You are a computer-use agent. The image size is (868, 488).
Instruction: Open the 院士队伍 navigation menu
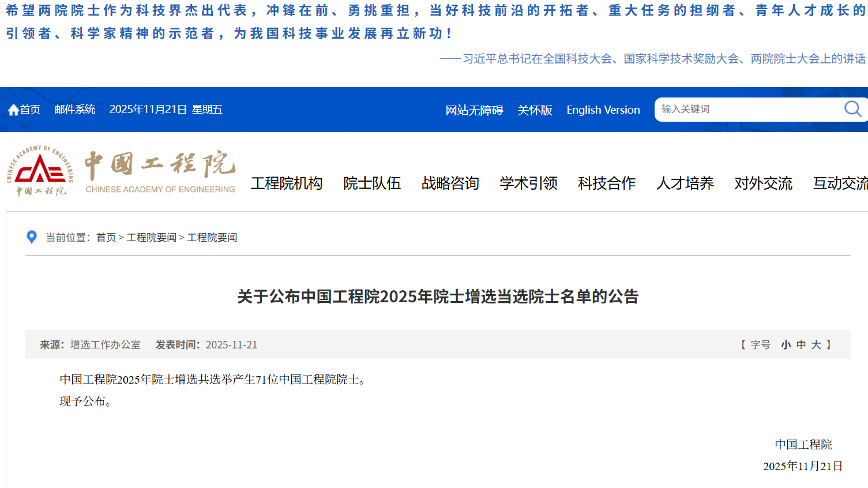[x=371, y=183]
